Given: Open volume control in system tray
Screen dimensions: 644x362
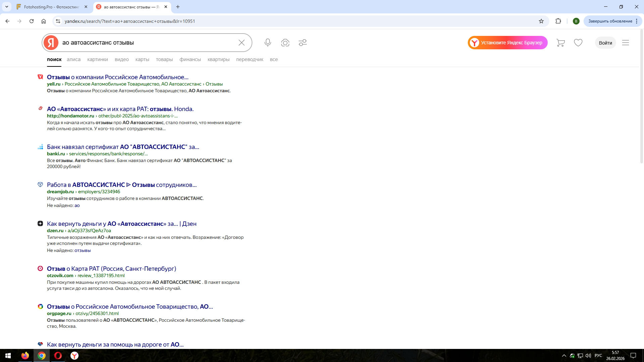Looking at the screenshot, I should click(x=588, y=356).
